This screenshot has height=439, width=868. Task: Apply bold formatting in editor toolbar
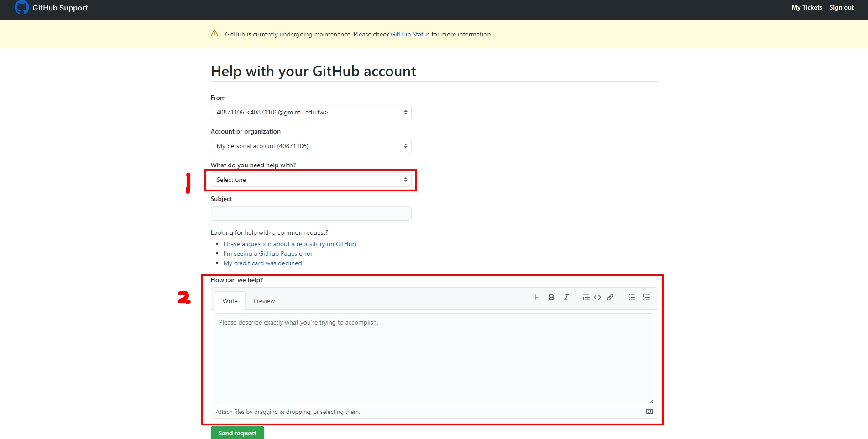pyautogui.click(x=551, y=297)
